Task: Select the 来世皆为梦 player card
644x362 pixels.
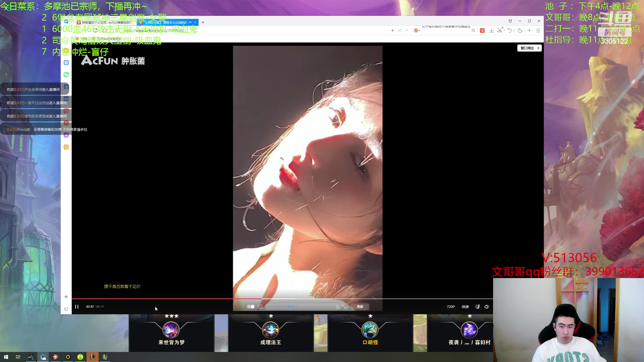Action: tap(171, 333)
